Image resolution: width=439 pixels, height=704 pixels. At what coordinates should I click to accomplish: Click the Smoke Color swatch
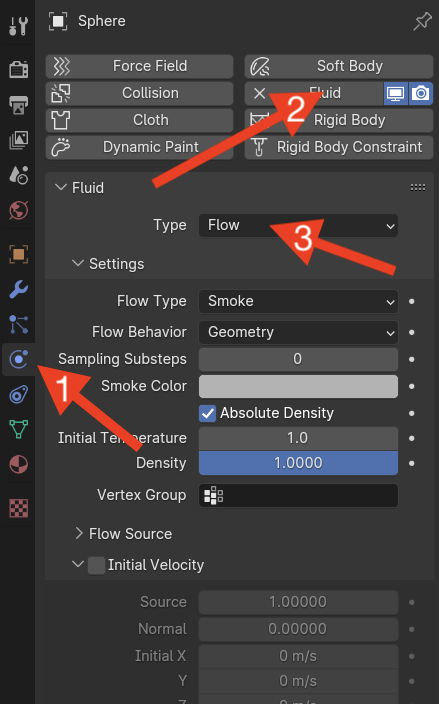(298, 387)
